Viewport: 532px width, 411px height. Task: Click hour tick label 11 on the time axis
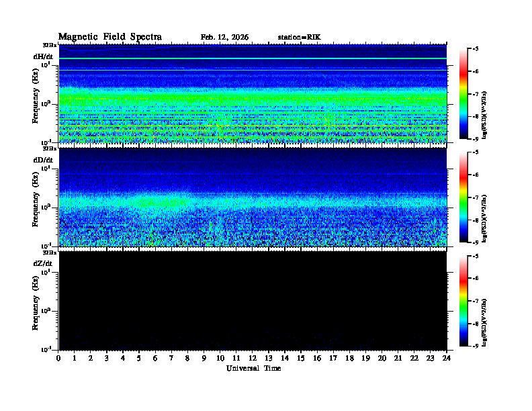(236, 359)
